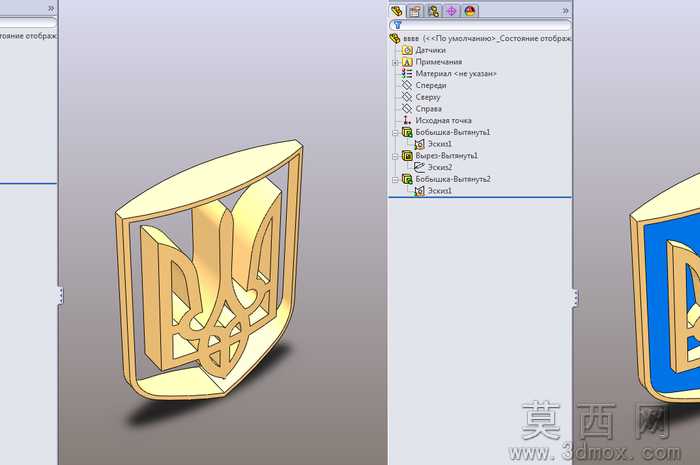Open the DisplayManager color-sphere tab
This screenshot has height=465, width=700.
click(x=470, y=11)
